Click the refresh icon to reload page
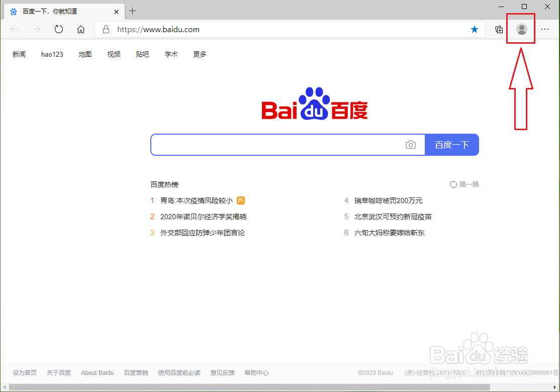This screenshot has width=560, height=392. point(58,29)
